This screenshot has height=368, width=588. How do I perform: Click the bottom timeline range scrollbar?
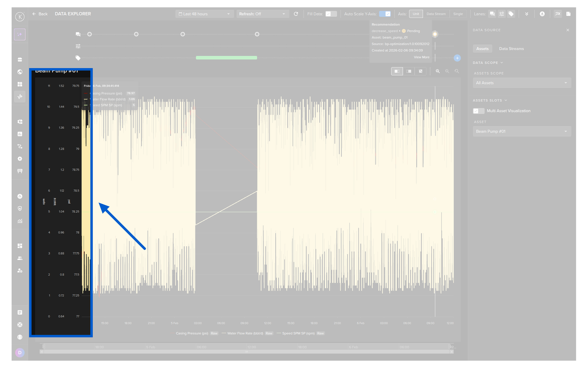point(247,352)
